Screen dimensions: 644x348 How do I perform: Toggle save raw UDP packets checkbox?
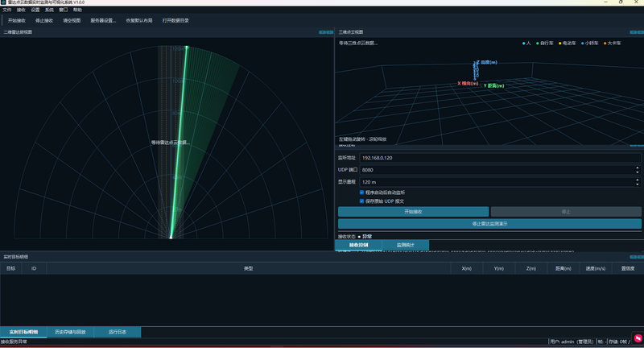361,201
